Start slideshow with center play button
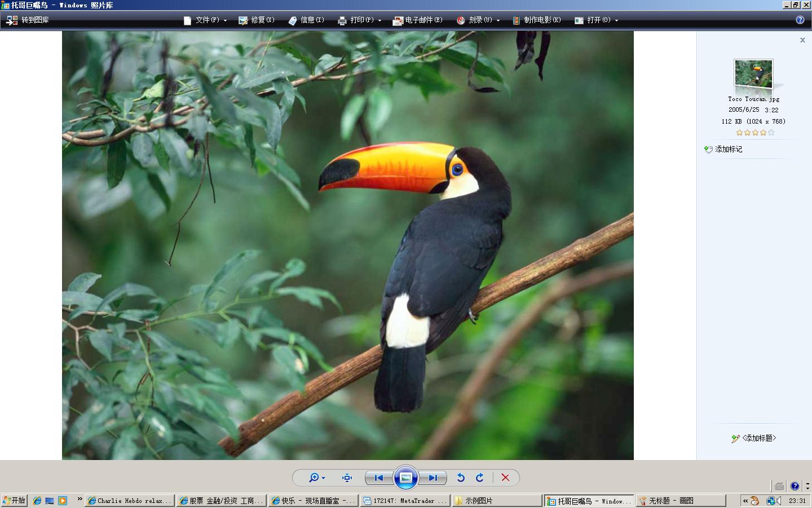 coord(405,478)
